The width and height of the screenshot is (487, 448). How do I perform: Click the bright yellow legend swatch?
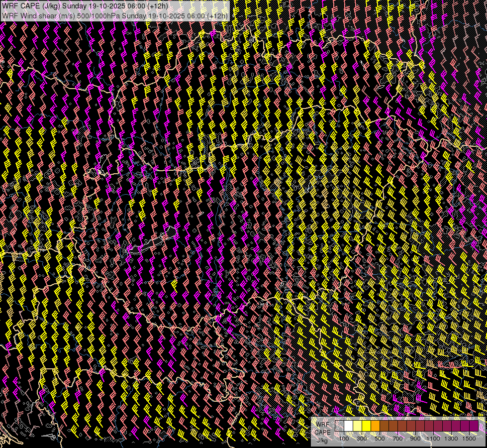tap(367, 426)
